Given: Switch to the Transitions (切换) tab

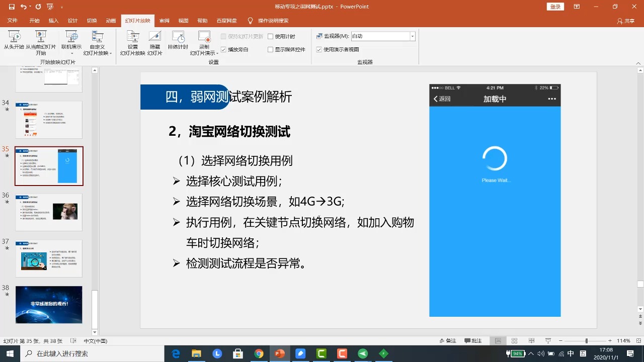Looking at the screenshot, I should point(92,21).
